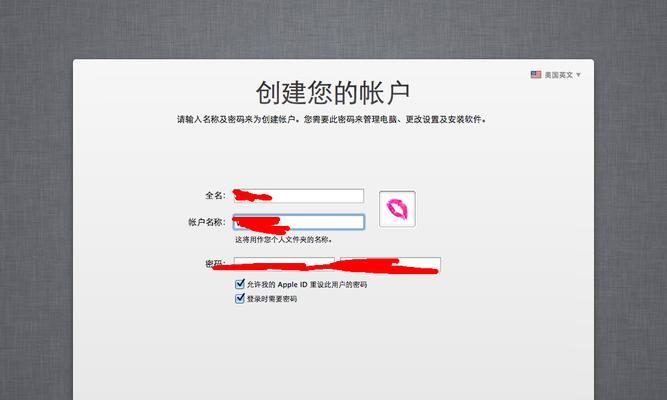Click the US flag icon
This screenshot has height=400, width=667.
point(536,74)
